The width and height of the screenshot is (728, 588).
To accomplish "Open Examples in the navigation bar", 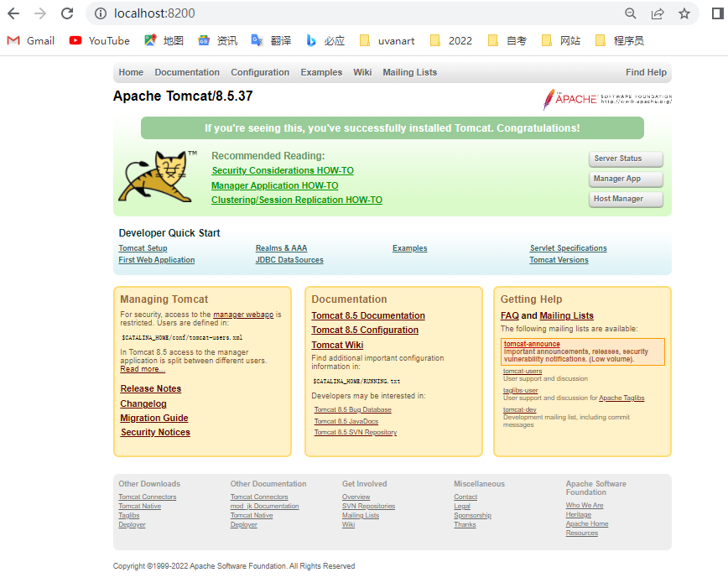I will [x=321, y=72].
